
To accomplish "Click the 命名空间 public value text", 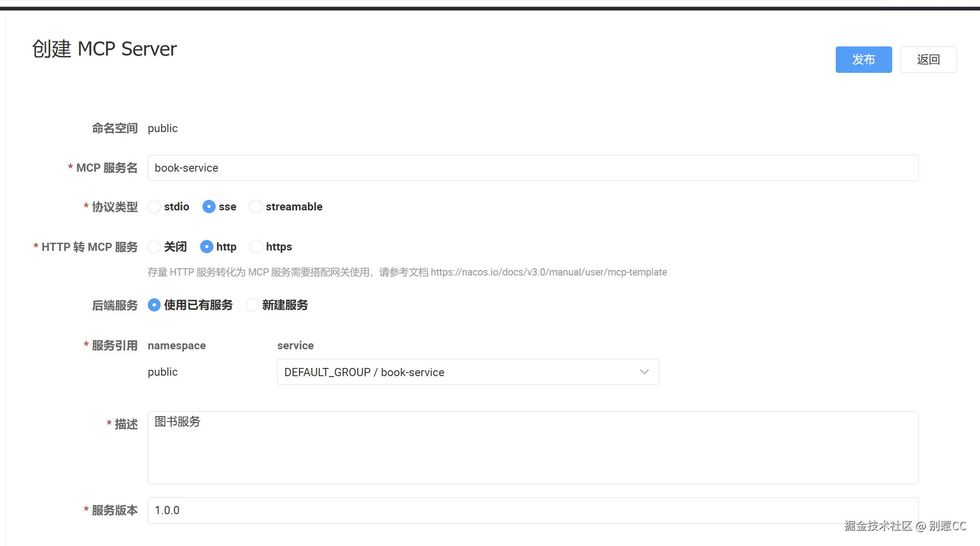I will point(162,128).
